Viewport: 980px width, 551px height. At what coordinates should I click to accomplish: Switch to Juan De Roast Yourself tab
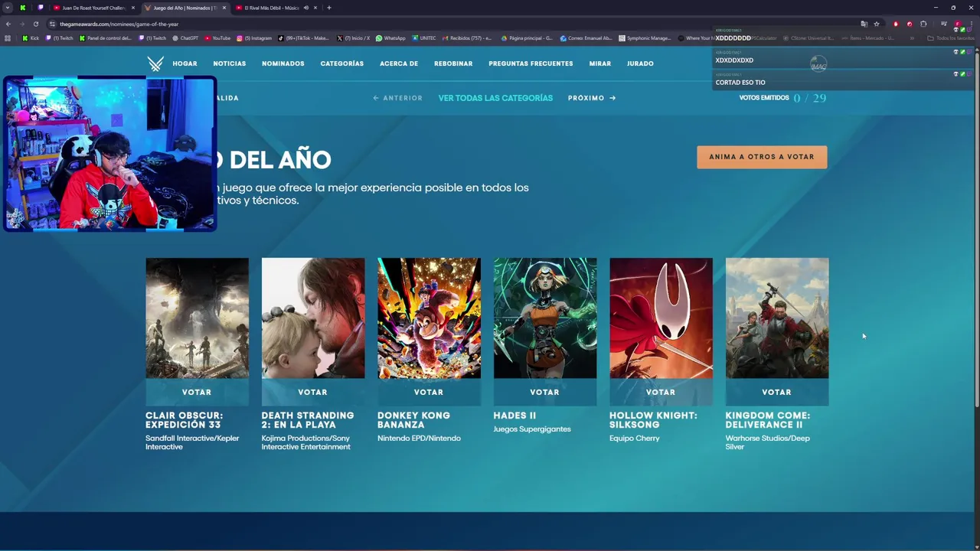(94, 8)
